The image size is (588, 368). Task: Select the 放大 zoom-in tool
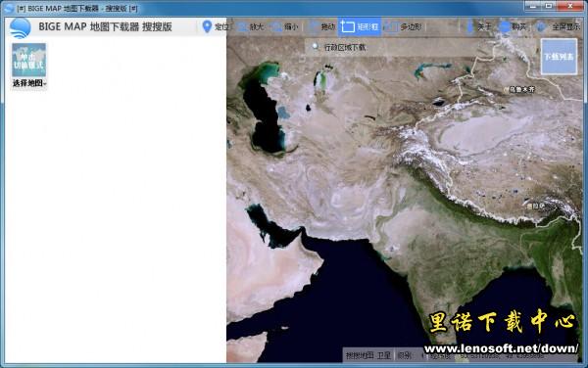point(251,26)
